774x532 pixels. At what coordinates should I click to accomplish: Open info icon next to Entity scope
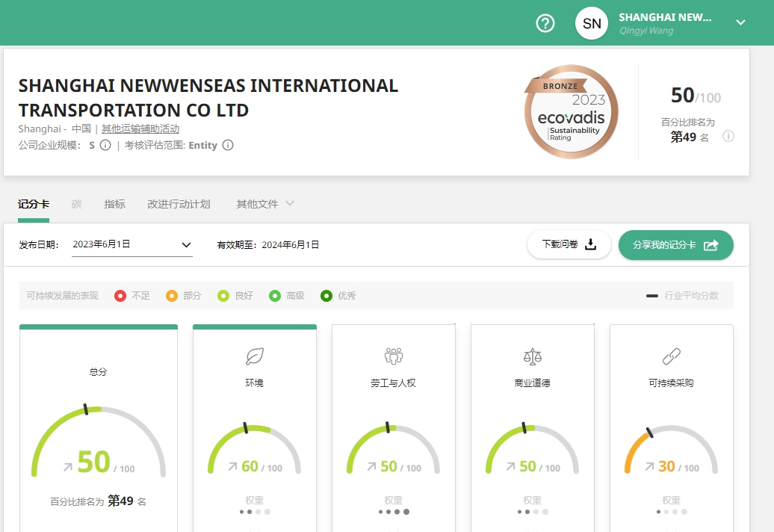point(228,145)
